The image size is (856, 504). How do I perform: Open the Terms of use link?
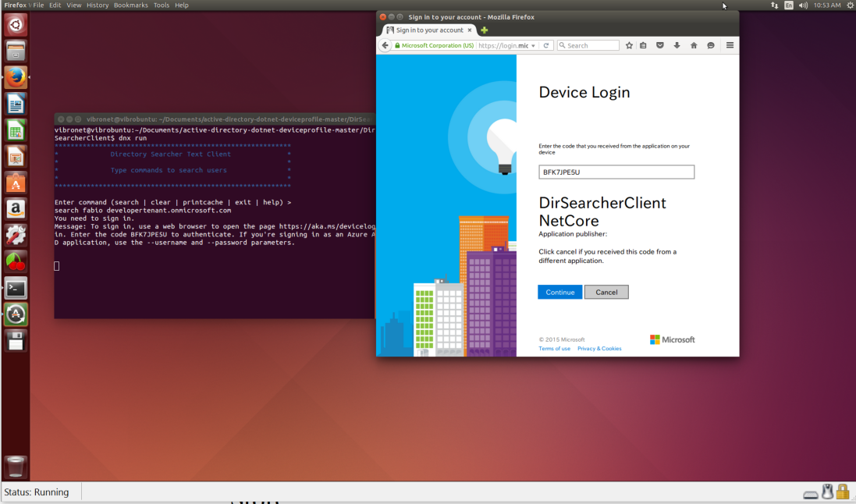pos(554,349)
